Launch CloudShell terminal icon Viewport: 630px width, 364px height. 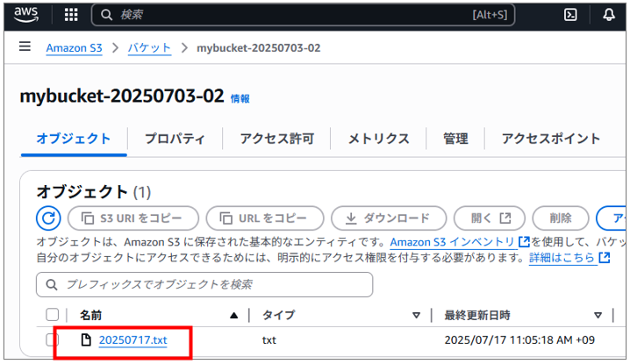[570, 15]
